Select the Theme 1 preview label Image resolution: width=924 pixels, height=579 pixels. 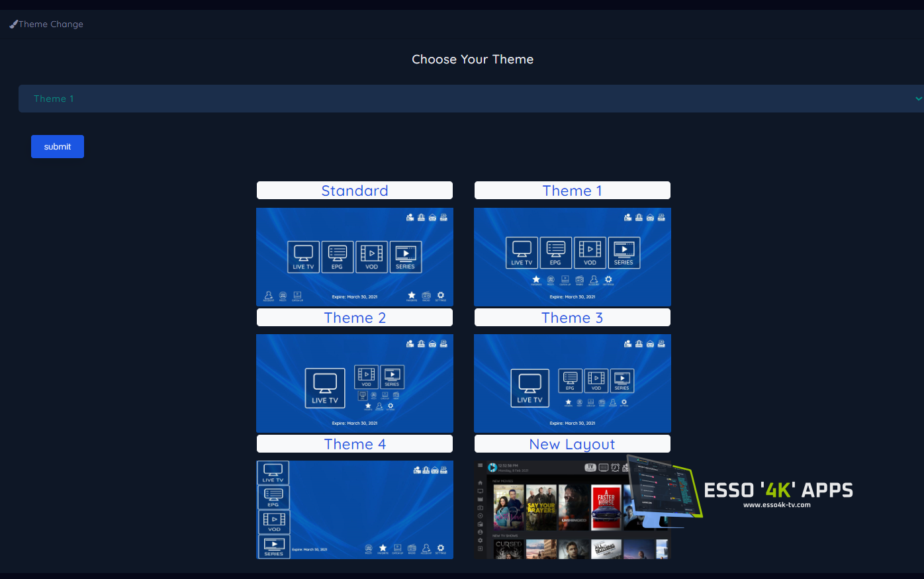point(573,191)
